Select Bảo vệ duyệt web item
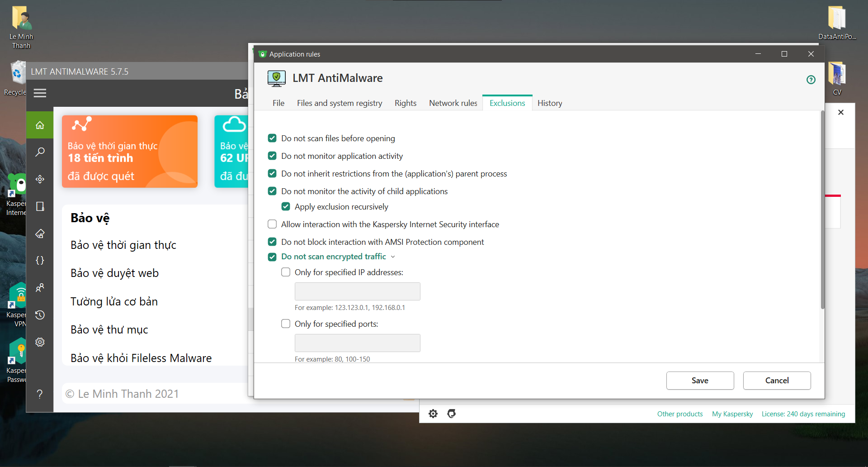Viewport: 868px width, 467px height. (115, 273)
